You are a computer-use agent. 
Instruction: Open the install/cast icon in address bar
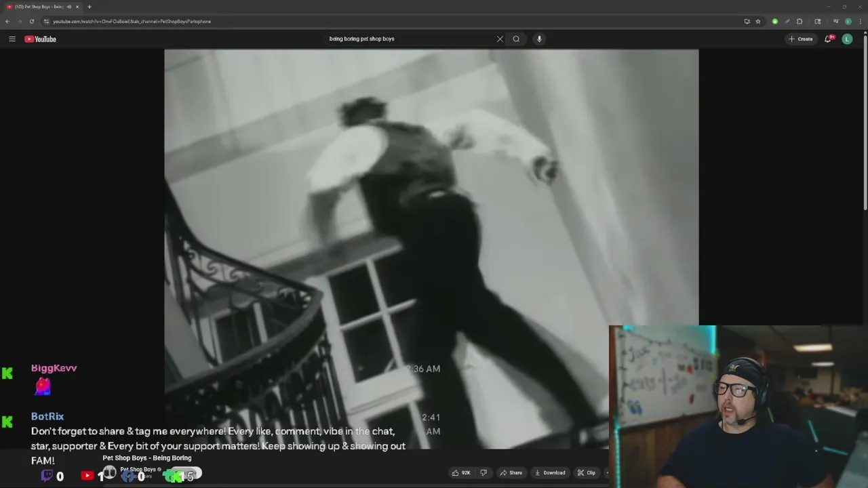(x=747, y=21)
